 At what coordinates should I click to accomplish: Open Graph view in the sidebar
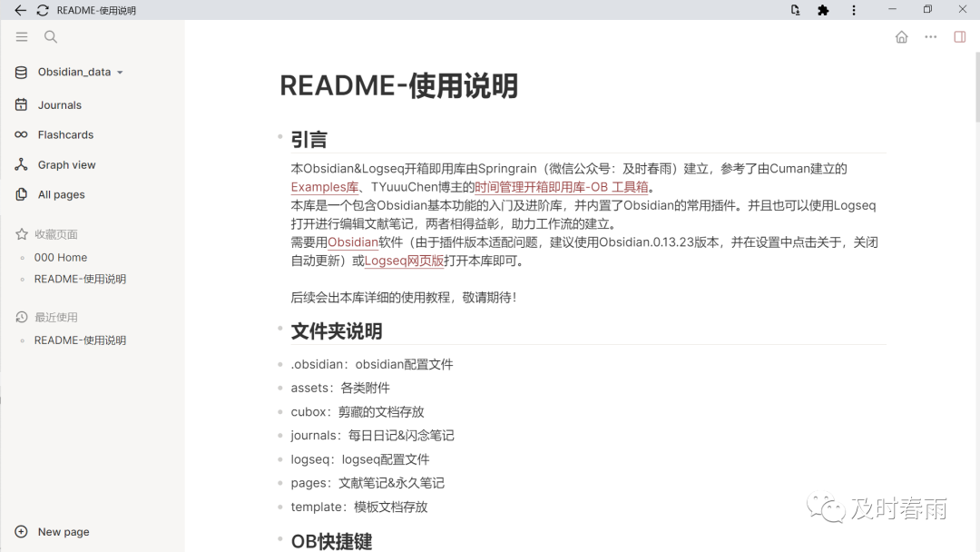click(66, 164)
